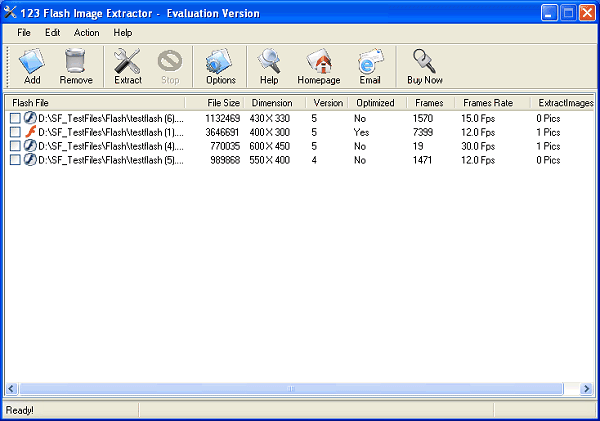Check the box for testflash (6)
Screen dimensions: 600x421
(15, 118)
